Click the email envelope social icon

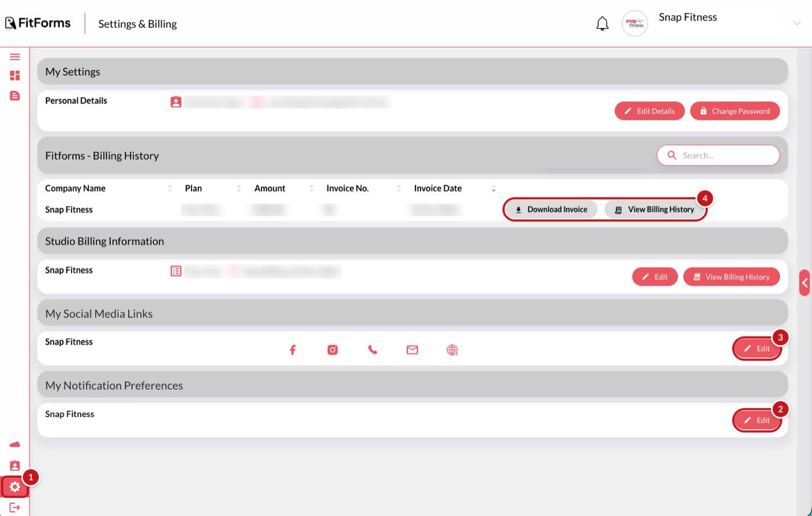[412, 350]
